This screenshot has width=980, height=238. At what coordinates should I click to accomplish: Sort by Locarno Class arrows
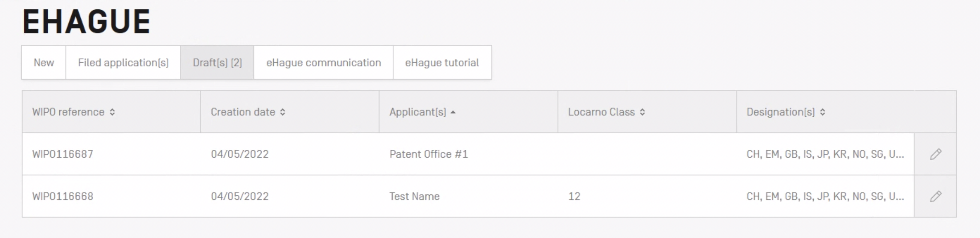642,112
